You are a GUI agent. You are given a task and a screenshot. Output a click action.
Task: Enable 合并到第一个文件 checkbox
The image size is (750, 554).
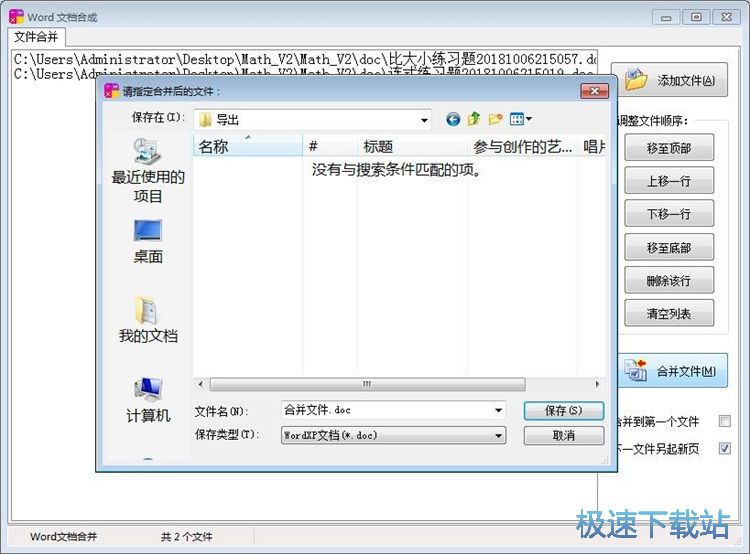point(725,421)
